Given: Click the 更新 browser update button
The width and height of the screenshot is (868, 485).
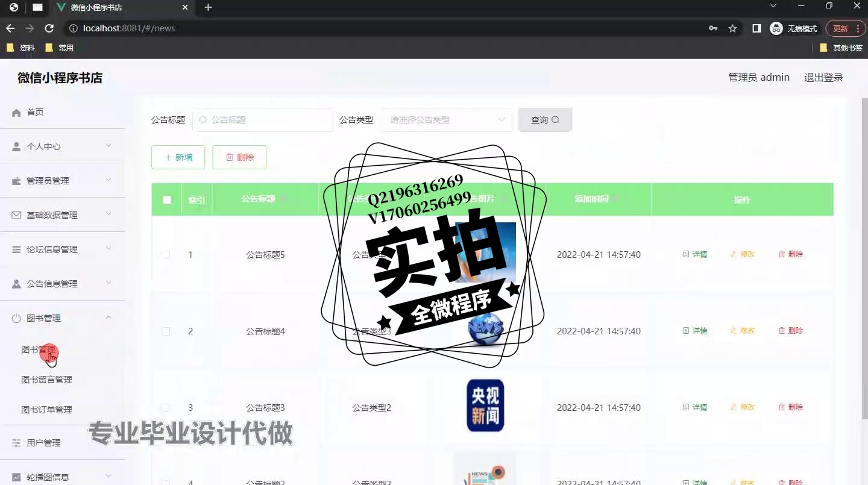Looking at the screenshot, I should (846, 28).
